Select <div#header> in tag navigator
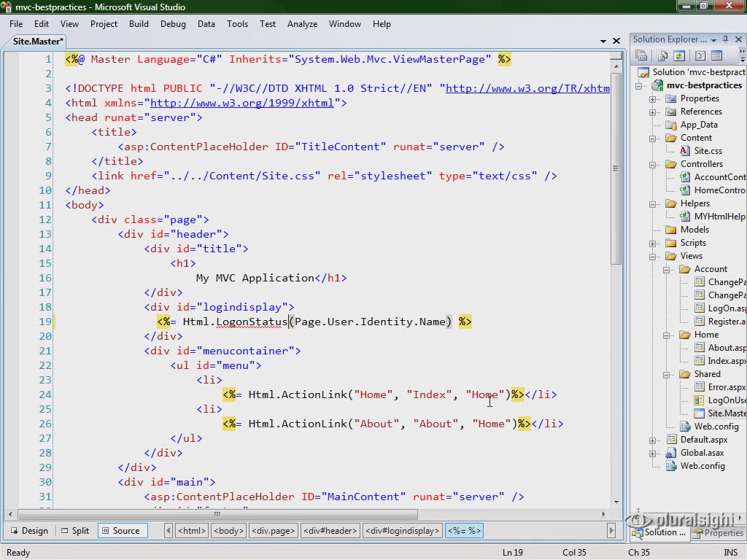747x560 pixels. click(330, 531)
